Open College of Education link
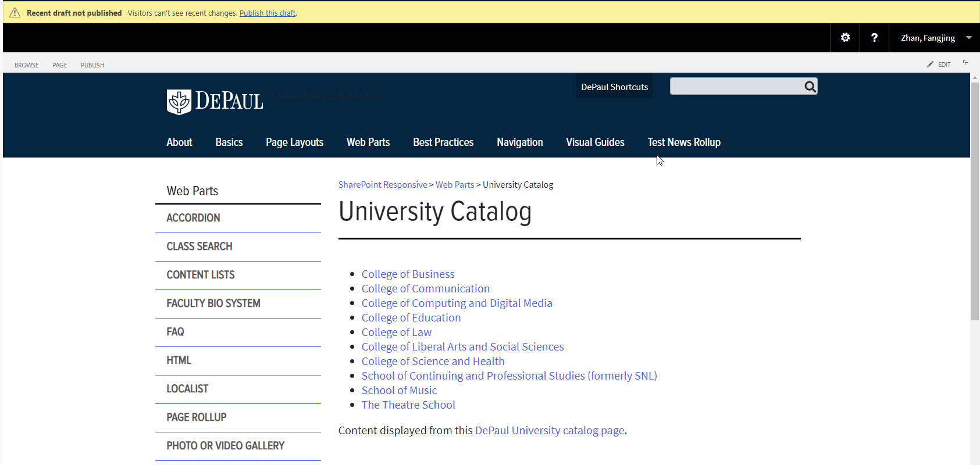Viewport: 980px width, 465px height. click(x=411, y=318)
